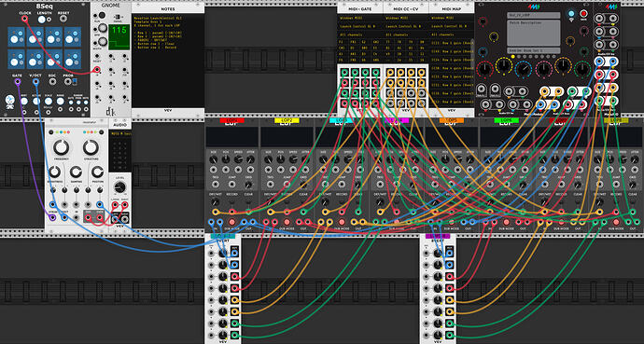Image resolution: width=644 pixels, height=344 pixels.
Task: Click the 8Seq RESET input jack
Action: click(x=64, y=20)
